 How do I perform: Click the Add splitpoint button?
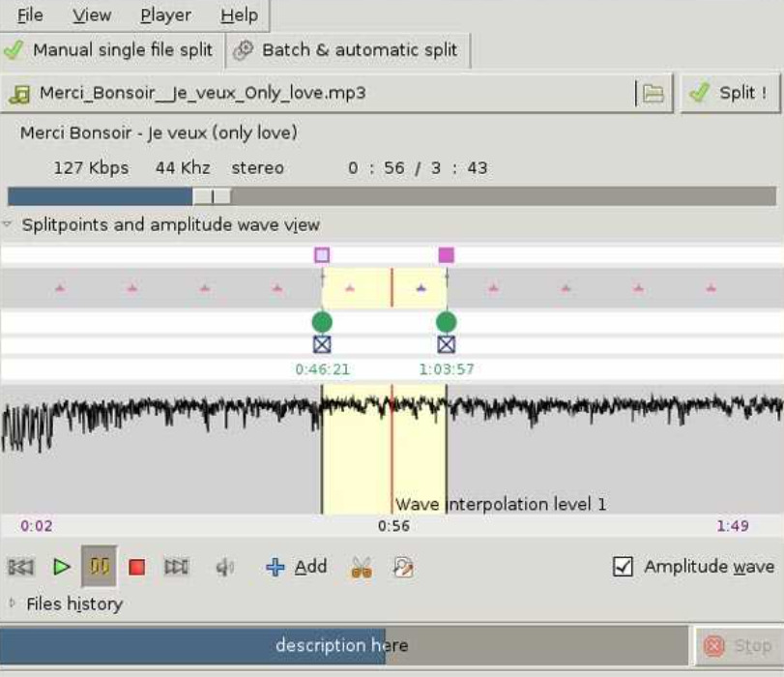click(x=297, y=567)
